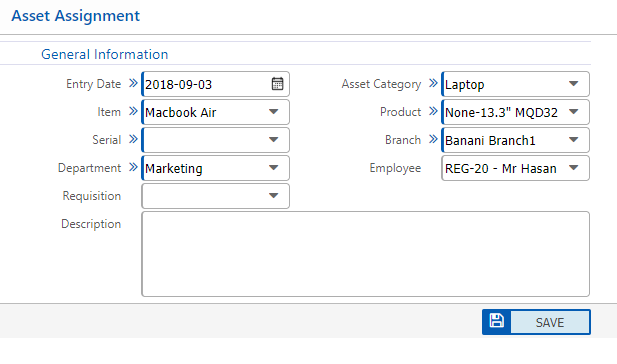Open the Employee dropdown showing REG-20 - Mr Hasan
This screenshot has width=617, height=364.
(515, 168)
